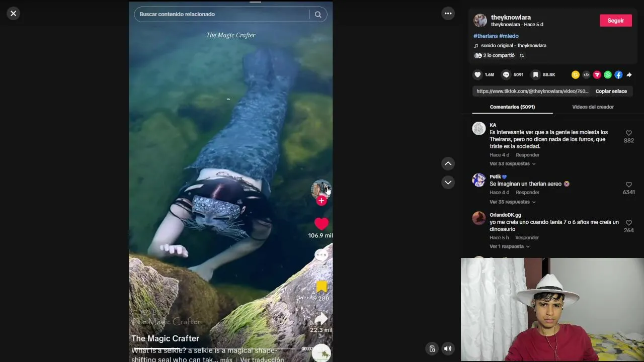Like KA's comment with heart icon
This screenshot has height=362, width=644.
click(x=628, y=133)
